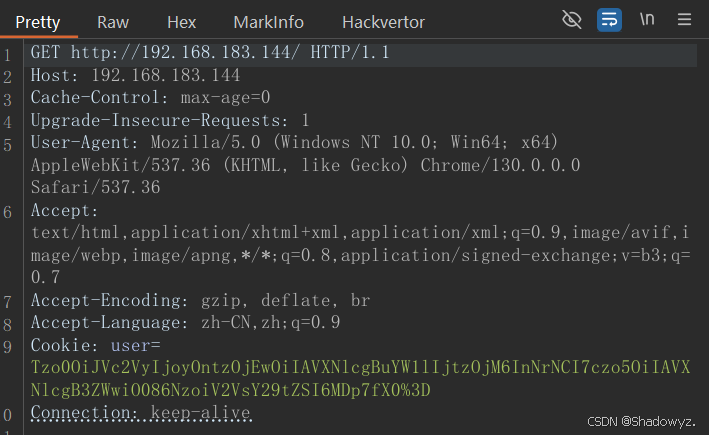Open the hamburger options menu
The height and width of the screenshot is (435, 709).
pos(684,19)
